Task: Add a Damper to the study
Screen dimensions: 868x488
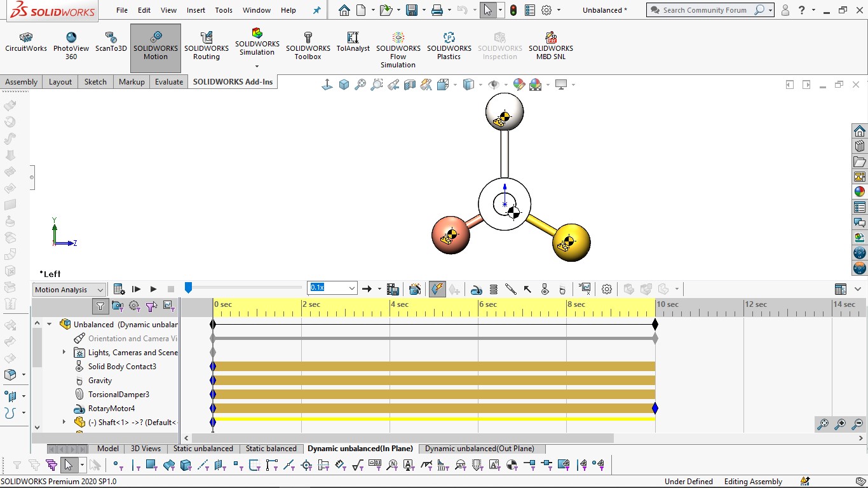Action: coord(510,290)
